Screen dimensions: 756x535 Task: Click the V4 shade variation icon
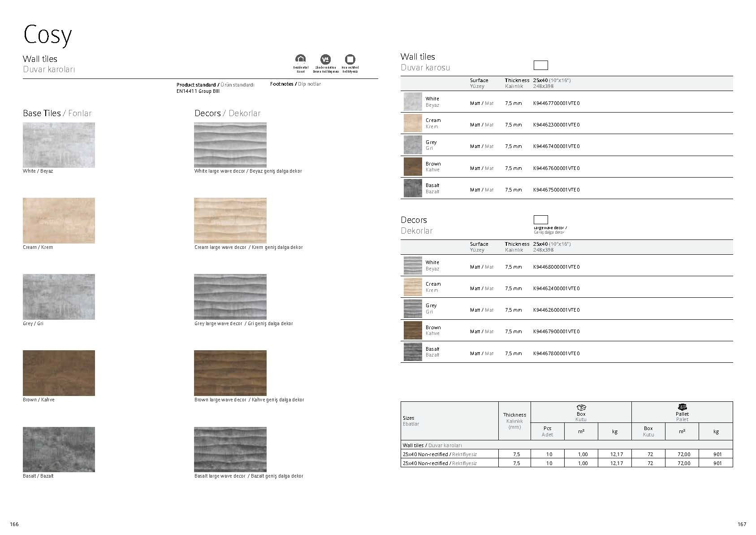tap(325, 59)
